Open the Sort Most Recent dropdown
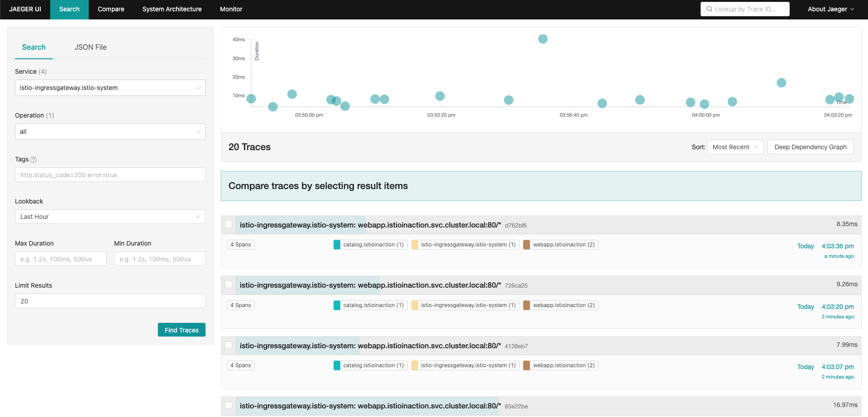The image size is (868, 417). [735, 147]
